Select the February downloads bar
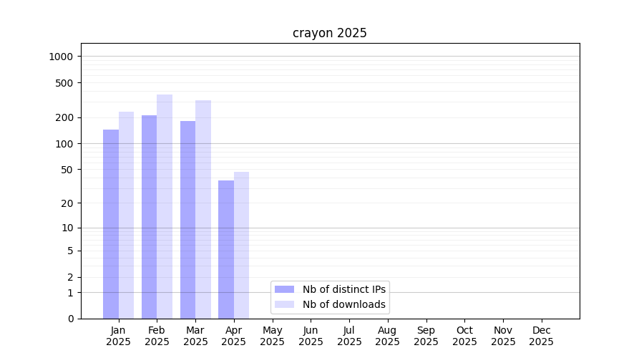Image resolution: width=644 pixels, height=358 pixels. coord(165,206)
